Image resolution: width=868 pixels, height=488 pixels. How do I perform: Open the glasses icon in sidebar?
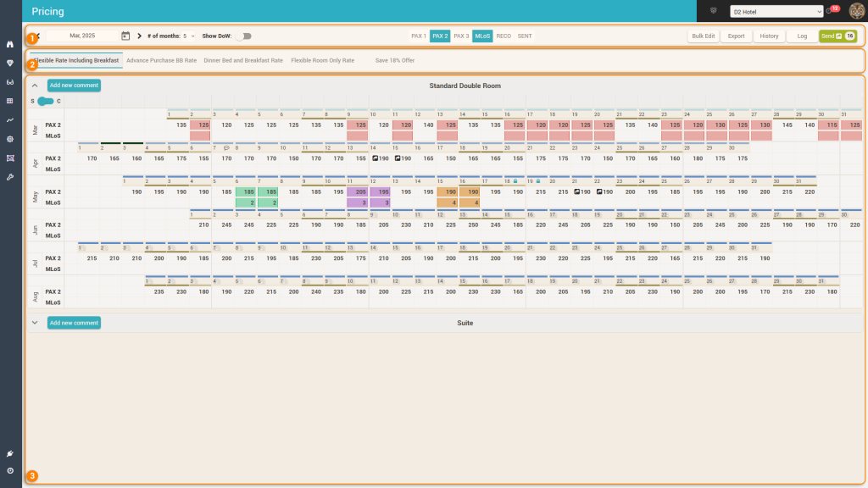click(x=10, y=82)
